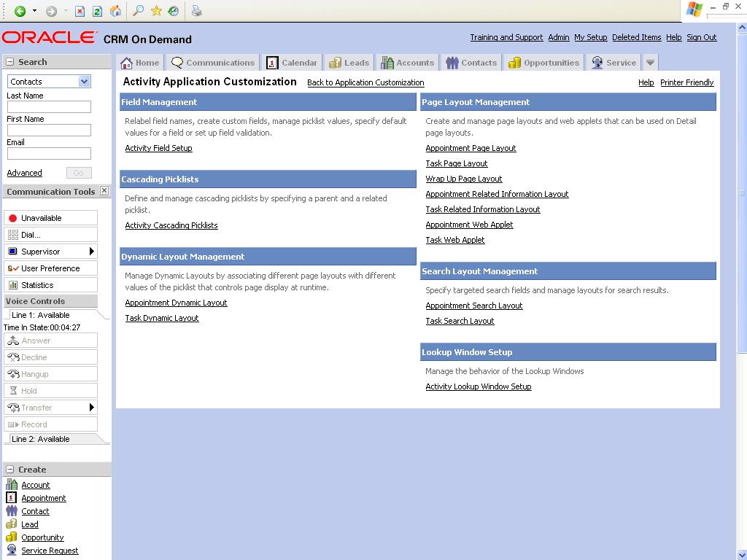Screen dimensions: 747x560
Task: Go to the Accounts tab
Action: tap(407, 63)
